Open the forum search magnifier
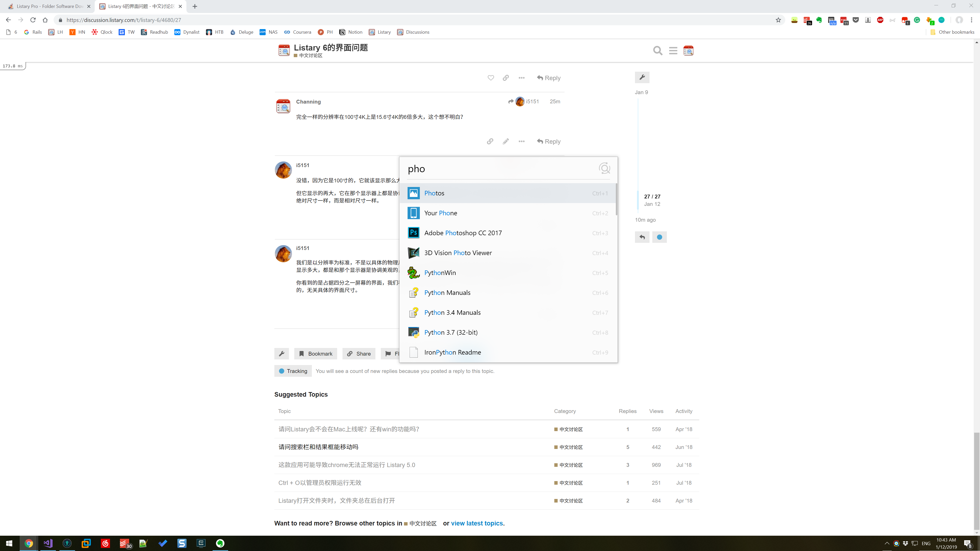 [x=657, y=51]
